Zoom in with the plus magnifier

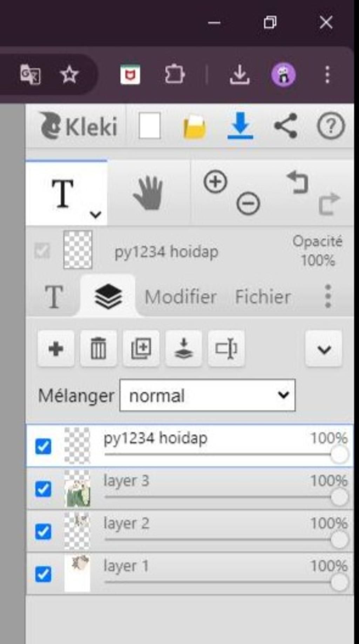tap(215, 182)
